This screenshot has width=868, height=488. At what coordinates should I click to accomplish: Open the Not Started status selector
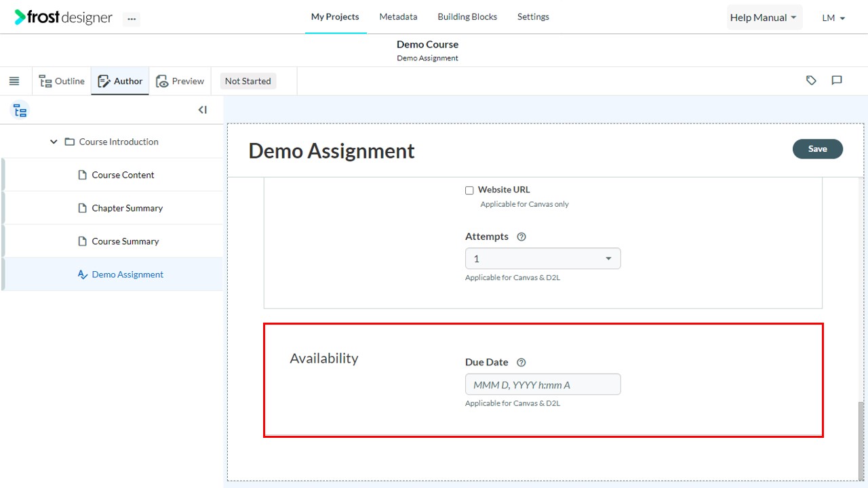[x=248, y=81]
